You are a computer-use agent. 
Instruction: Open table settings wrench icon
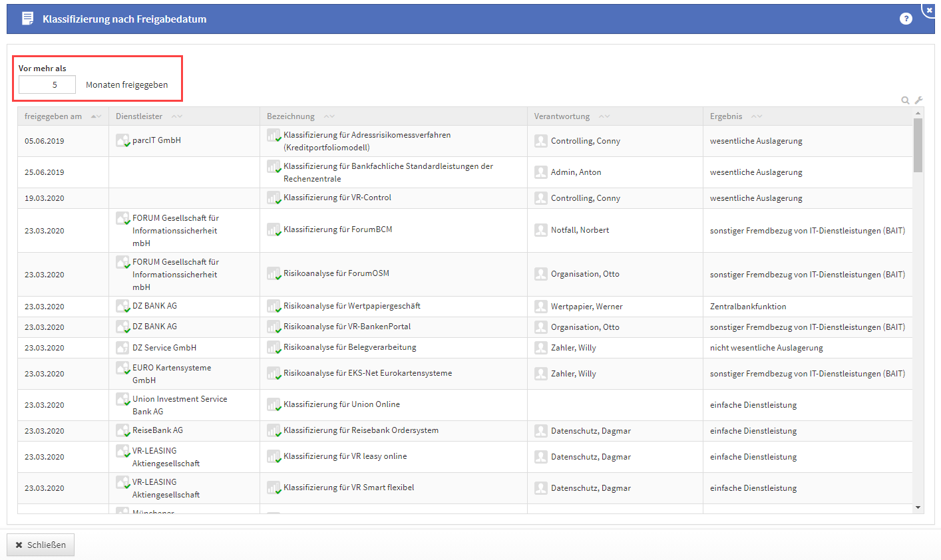click(x=918, y=100)
